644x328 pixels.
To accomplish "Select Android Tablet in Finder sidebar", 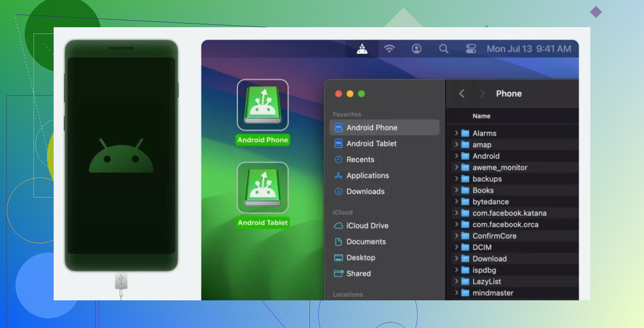I will coord(384,143).
